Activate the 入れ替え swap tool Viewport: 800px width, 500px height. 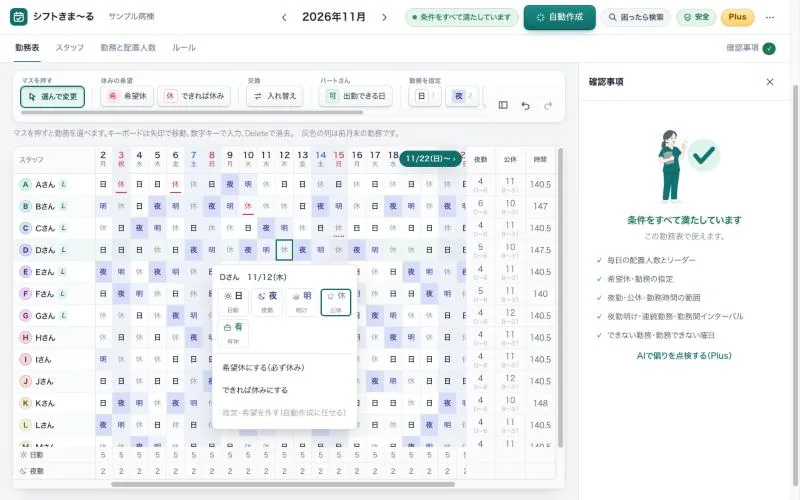point(274,96)
